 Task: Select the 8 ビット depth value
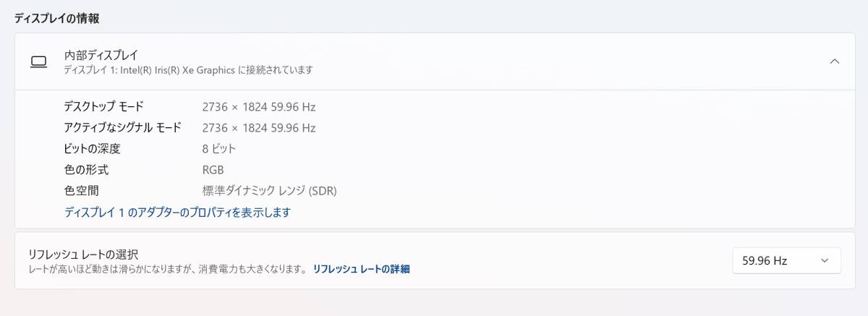219,149
